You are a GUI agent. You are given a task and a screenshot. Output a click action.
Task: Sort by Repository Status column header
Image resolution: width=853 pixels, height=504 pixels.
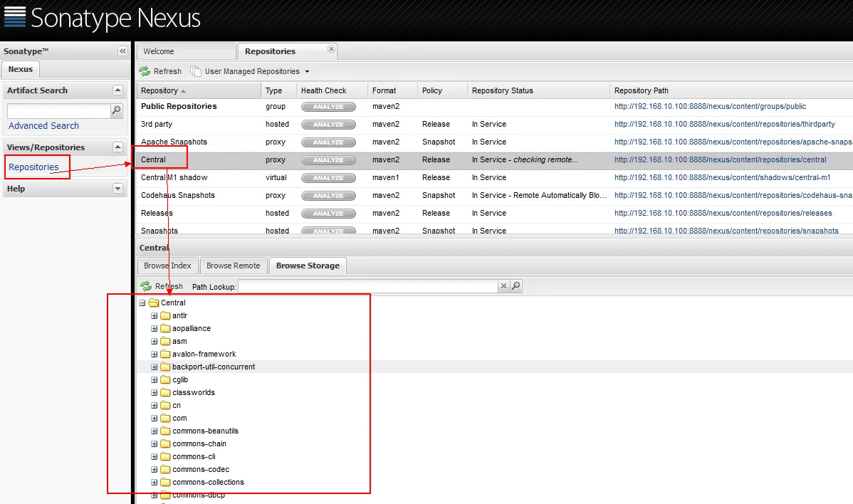point(538,90)
